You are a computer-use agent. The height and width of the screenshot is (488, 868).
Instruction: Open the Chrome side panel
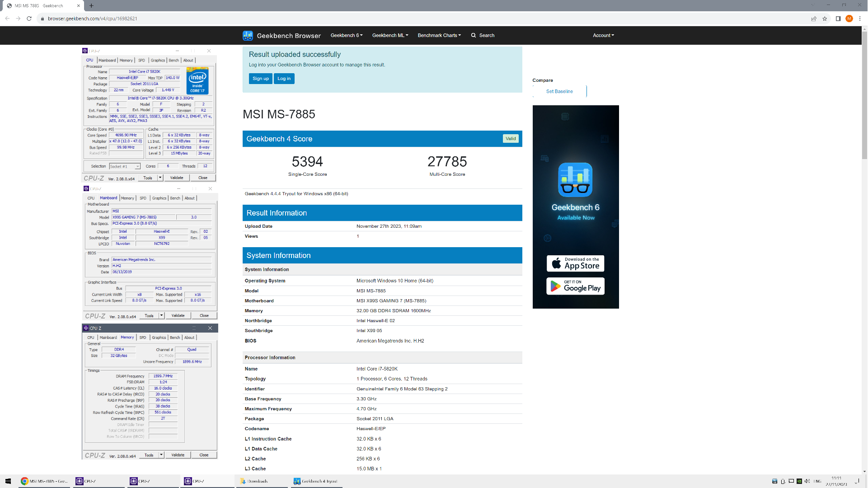click(838, 19)
